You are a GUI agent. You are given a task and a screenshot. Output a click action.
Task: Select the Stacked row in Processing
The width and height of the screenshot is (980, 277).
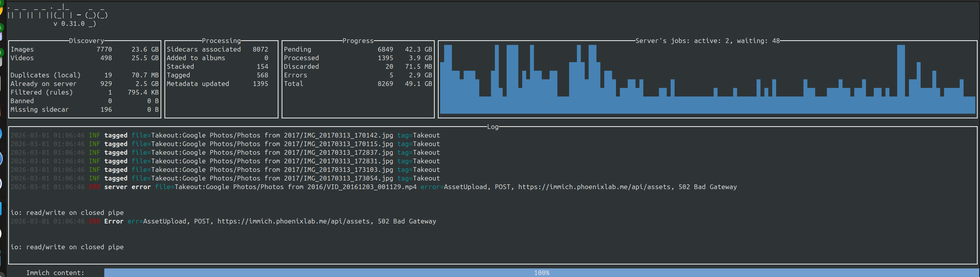(x=218, y=66)
